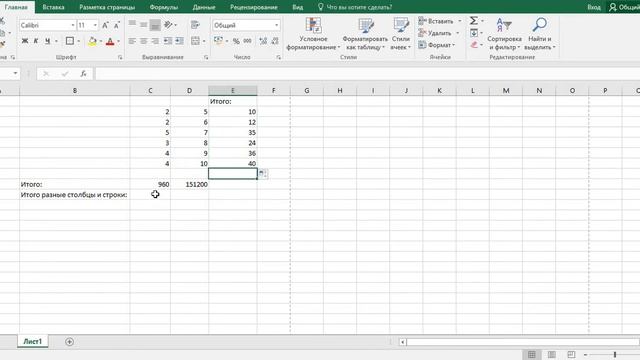Open the Формулы tab
Viewport: 640px width, 360px height.
pyautogui.click(x=164, y=7)
